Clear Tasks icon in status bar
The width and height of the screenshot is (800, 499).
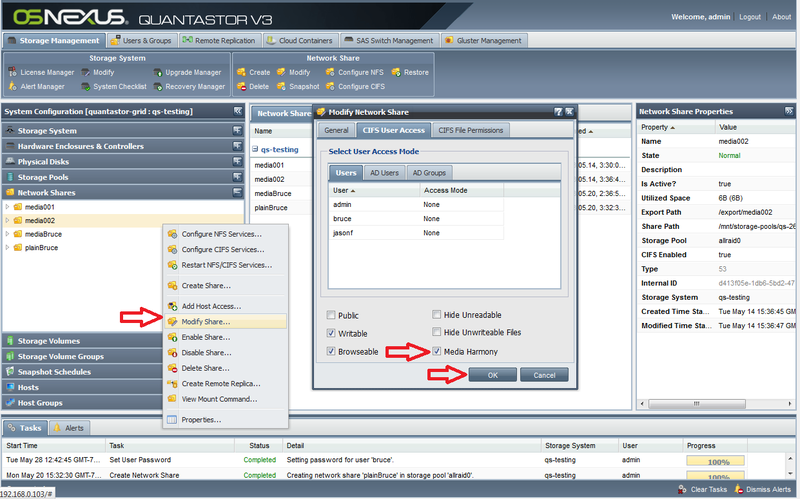pyautogui.click(x=682, y=489)
